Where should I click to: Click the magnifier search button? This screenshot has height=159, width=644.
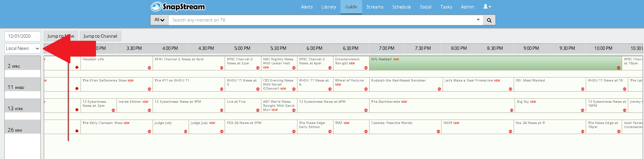point(489,20)
